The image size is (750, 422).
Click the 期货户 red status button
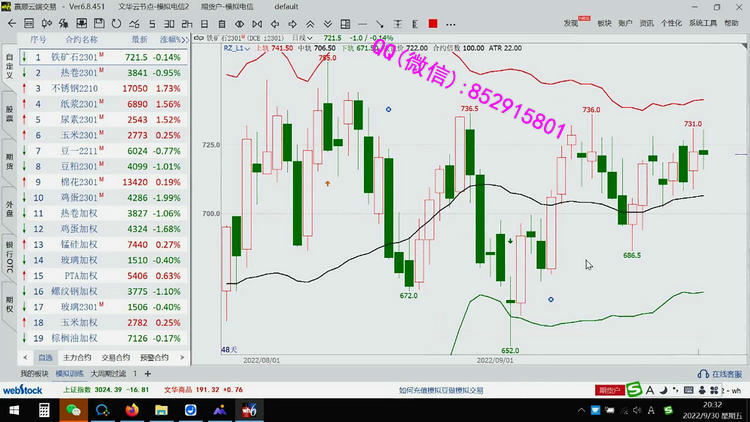pos(609,390)
